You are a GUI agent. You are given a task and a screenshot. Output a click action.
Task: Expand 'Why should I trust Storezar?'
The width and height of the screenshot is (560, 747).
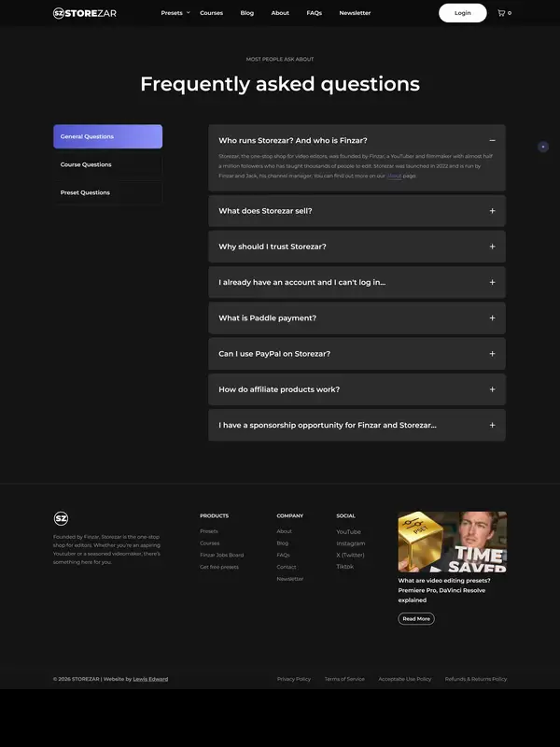click(x=357, y=247)
